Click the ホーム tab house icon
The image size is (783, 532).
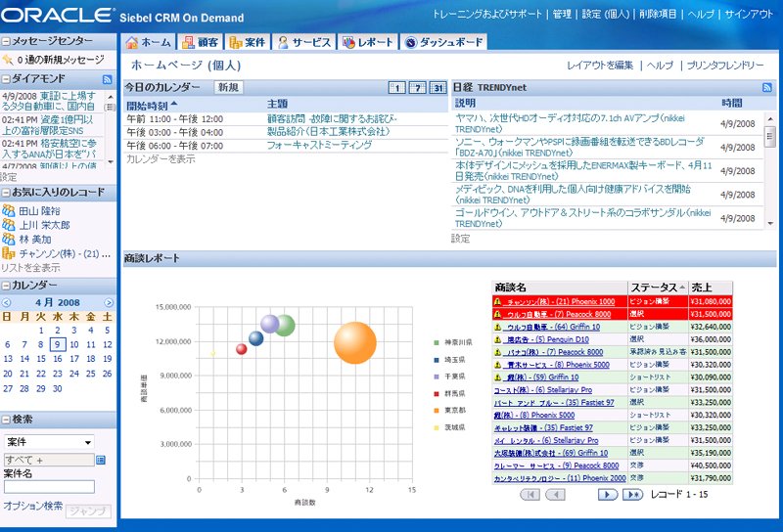point(132,42)
